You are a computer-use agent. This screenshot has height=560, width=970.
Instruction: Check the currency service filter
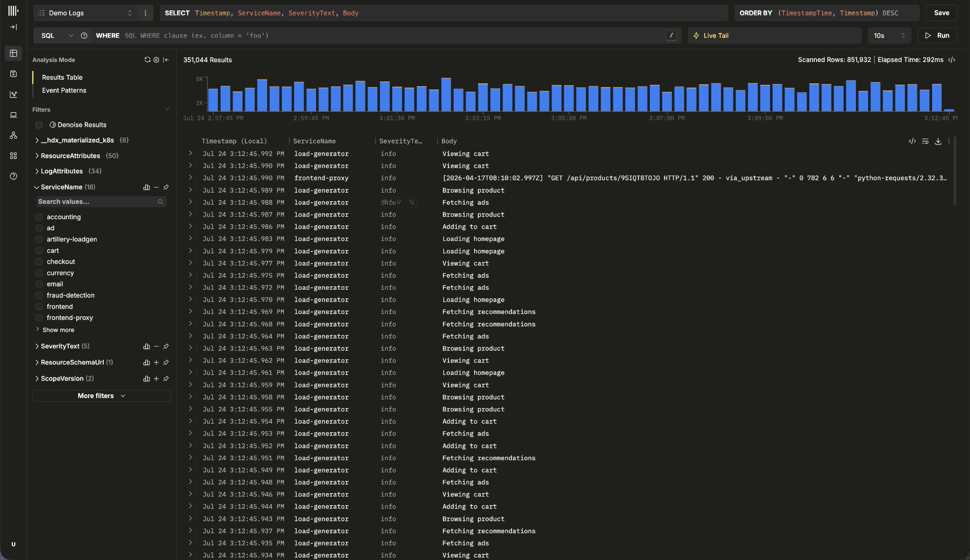coord(39,273)
